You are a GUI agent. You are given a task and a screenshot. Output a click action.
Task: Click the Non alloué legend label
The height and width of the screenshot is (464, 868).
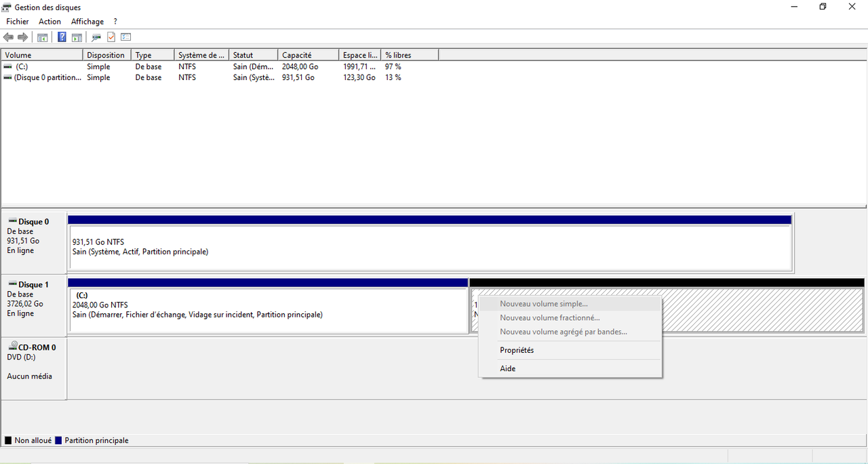tap(33, 440)
